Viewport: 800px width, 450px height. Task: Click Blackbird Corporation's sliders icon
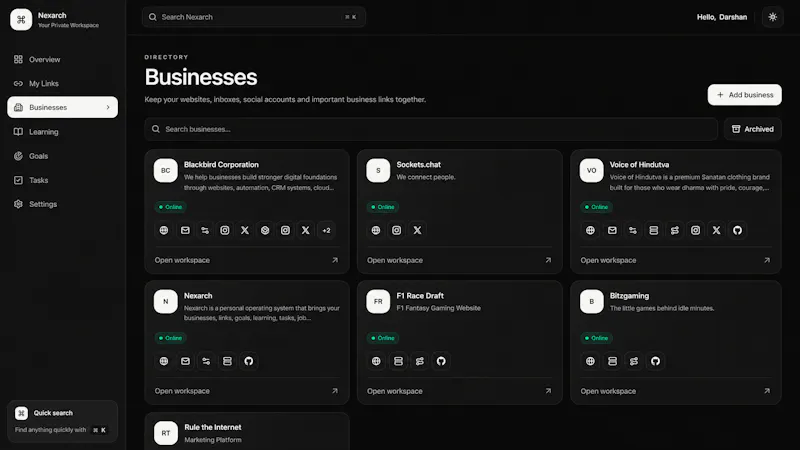click(x=205, y=230)
